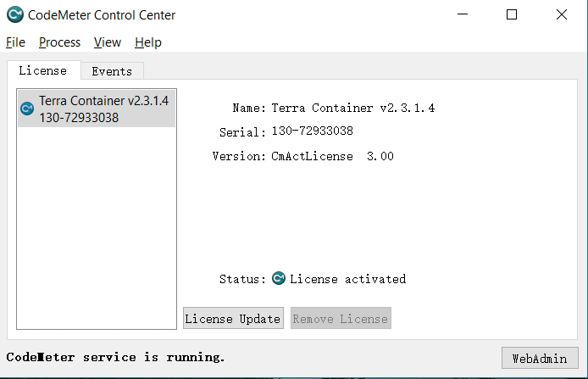Click serial 130-72933038 in the details pane
Viewport: 588px width, 379px height.
[313, 131]
